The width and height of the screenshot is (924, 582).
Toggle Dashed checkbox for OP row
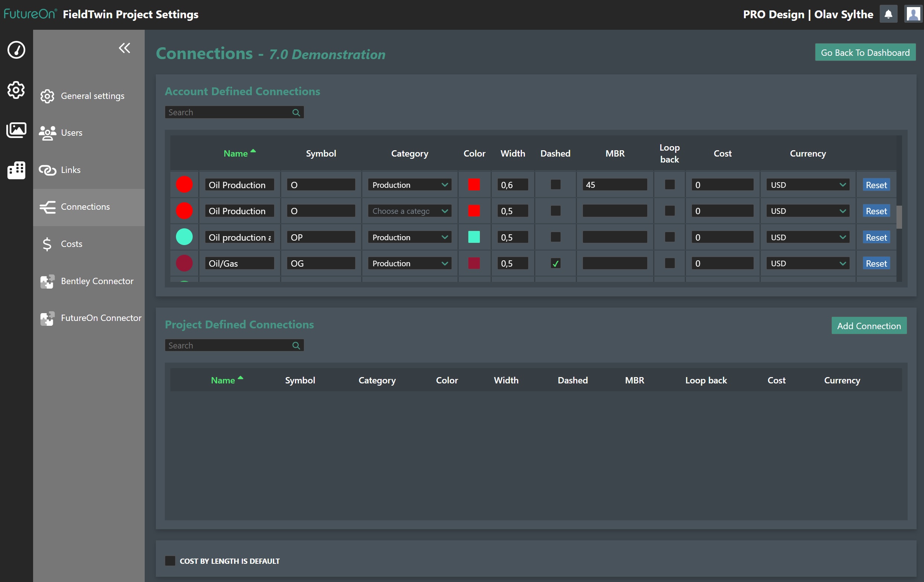[555, 237]
